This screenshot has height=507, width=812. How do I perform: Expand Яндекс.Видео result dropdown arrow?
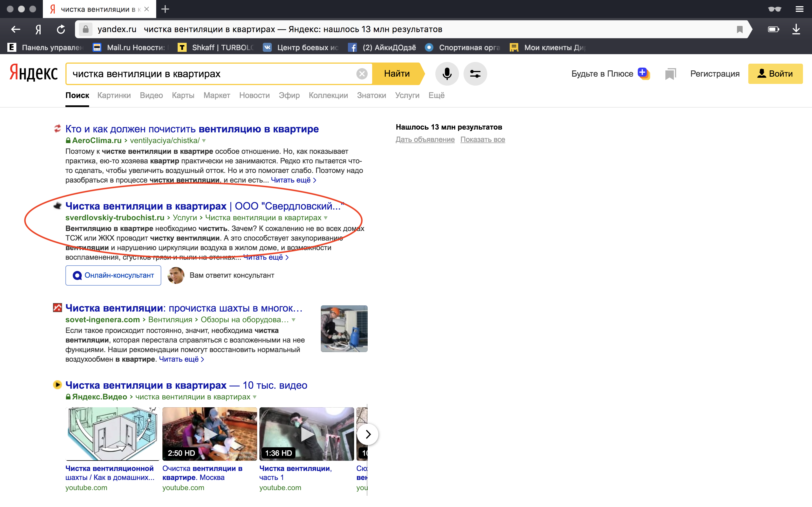[x=255, y=397]
